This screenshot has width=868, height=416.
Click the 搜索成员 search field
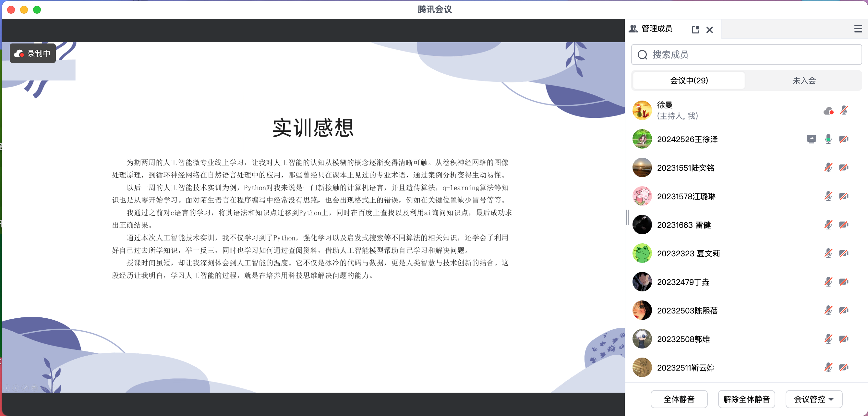tap(746, 55)
